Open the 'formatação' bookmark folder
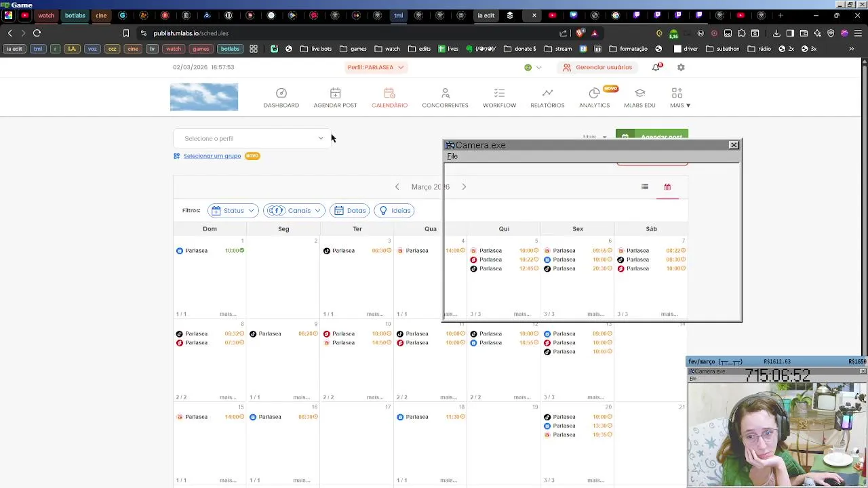 click(629, 49)
